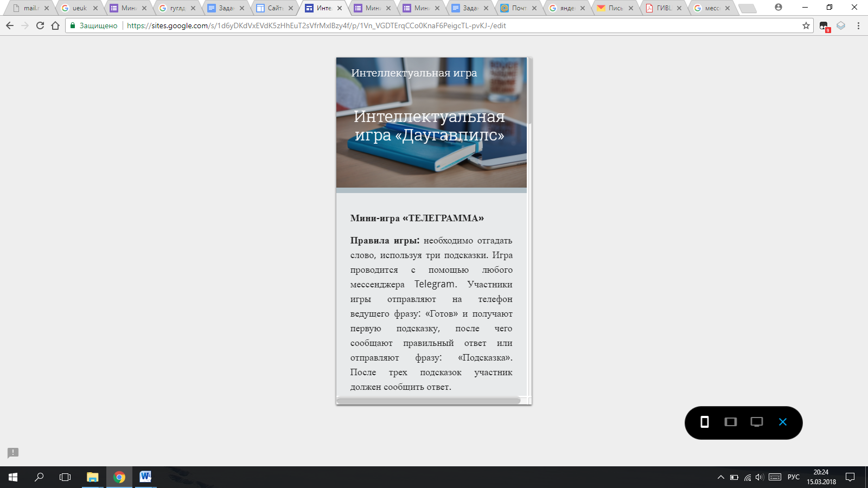Open the Action Center notifications icon
This screenshot has height=488, width=868.
click(x=850, y=477)
